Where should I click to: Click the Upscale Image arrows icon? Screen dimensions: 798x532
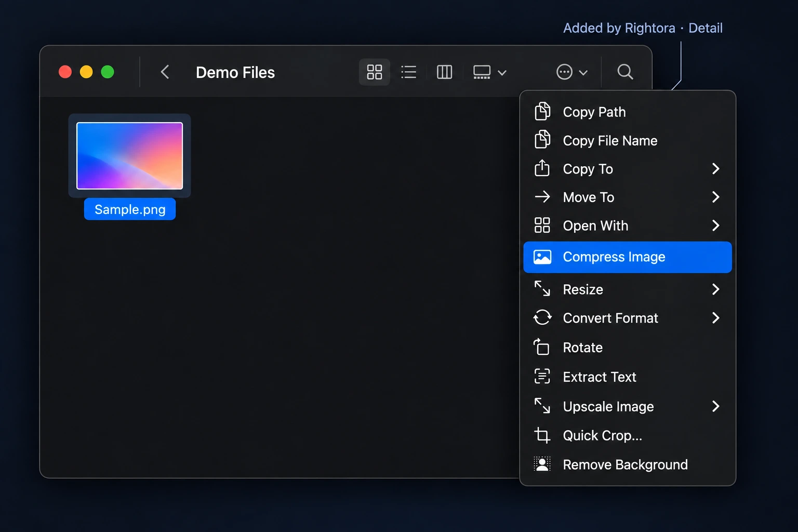tap(542, 406)
